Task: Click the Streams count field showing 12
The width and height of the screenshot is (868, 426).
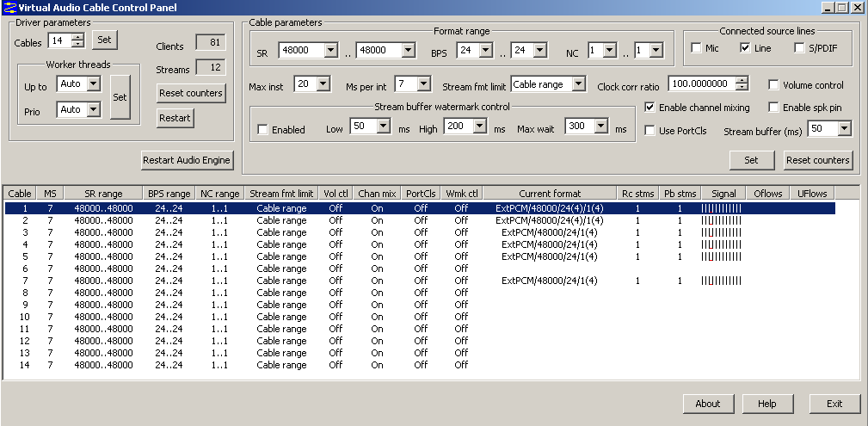Action: pos(211,68)
